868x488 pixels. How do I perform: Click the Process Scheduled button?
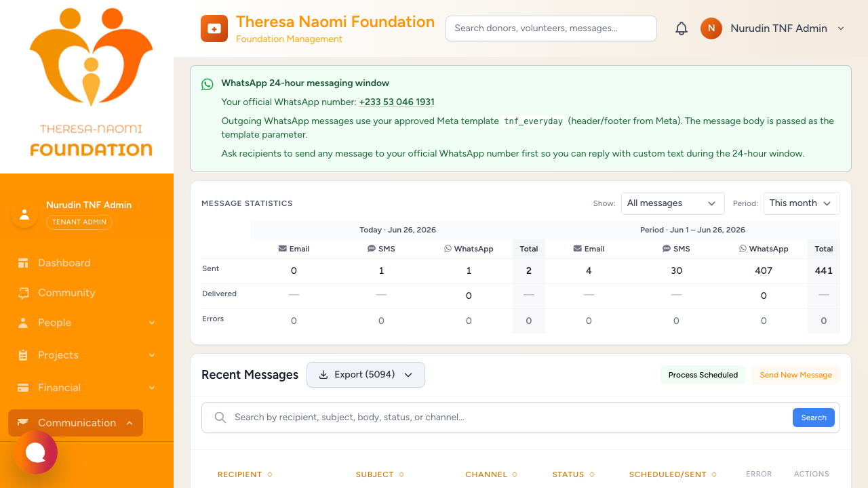click(703, 375)
